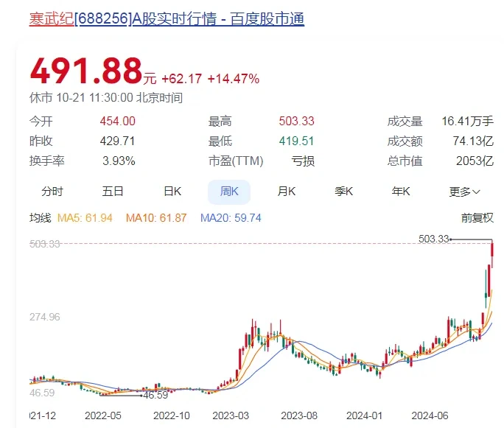This screenshot has width=504, height=428.
Task: Open the 寒武纪 stock name link
Action: (x=52, y=18)
